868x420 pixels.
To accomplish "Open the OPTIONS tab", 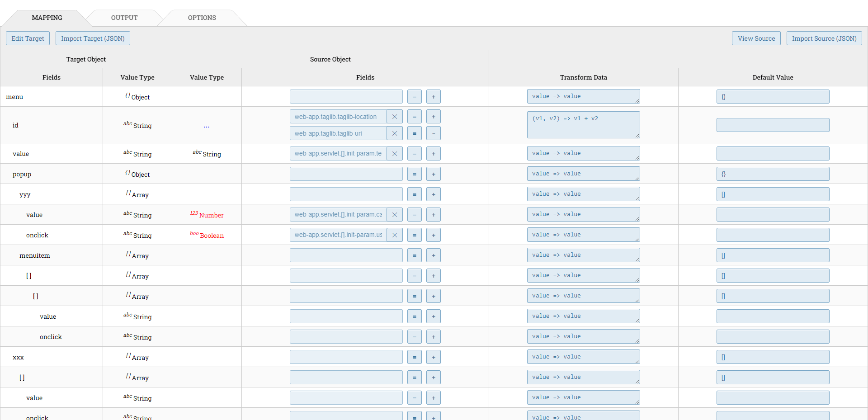I will 202,18.
